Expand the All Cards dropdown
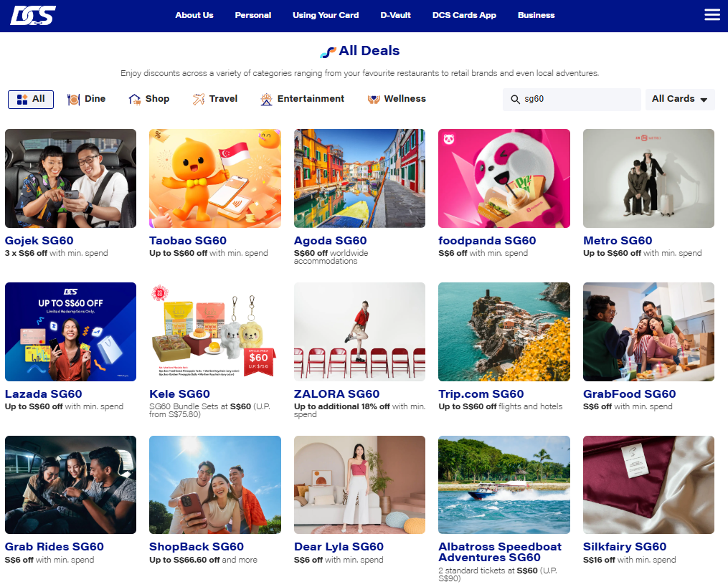This screenshot has height=587, width=728. coord(680,100)
